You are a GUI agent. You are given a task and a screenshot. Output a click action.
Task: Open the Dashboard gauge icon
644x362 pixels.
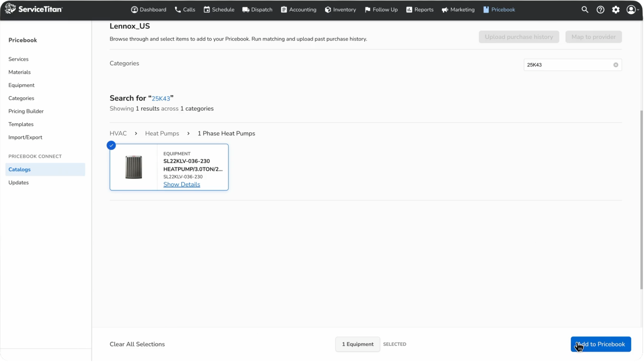point(135,10)
